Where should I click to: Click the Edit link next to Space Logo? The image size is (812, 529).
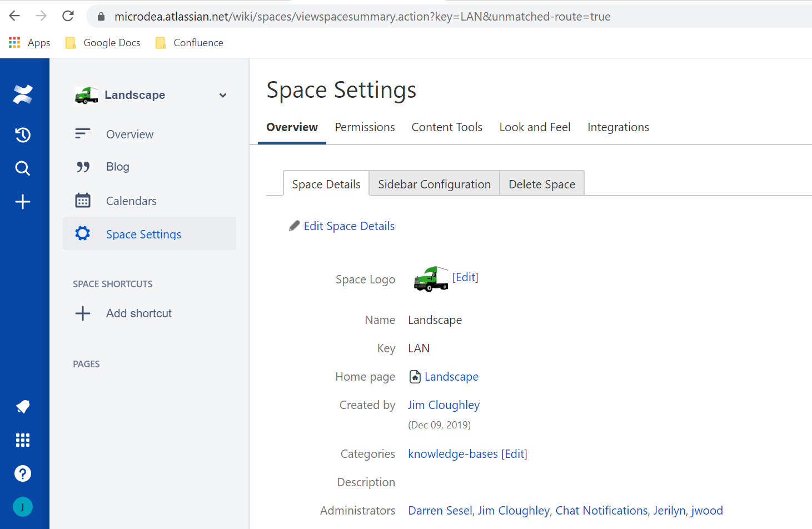(465, 277)
